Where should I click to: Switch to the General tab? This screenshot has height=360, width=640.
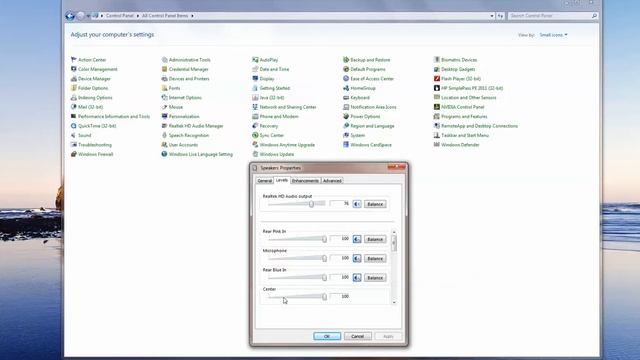click(x=264, y=180)
